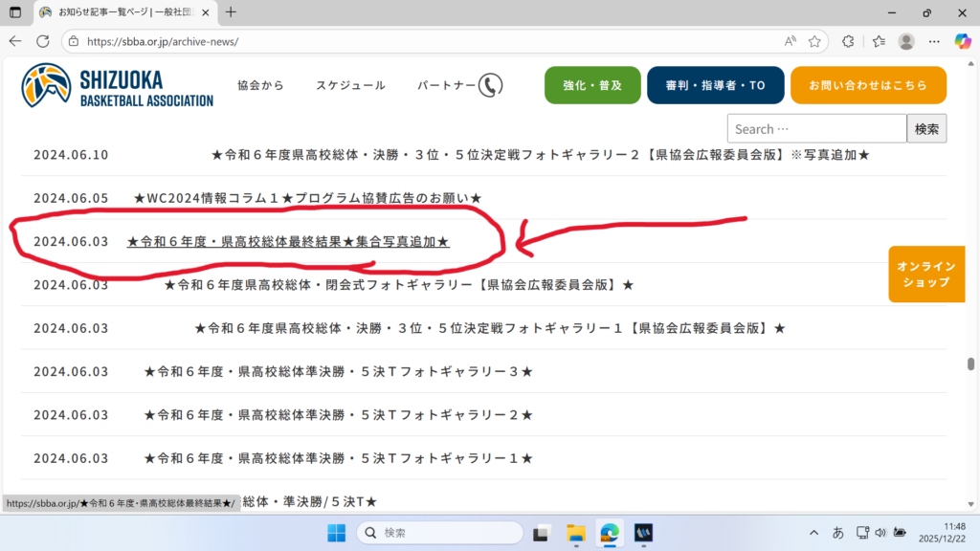The height and width of the screenshot is (551, 980).
Task: Open the browser extensions puzzle icon
Action: coord(848,41)
